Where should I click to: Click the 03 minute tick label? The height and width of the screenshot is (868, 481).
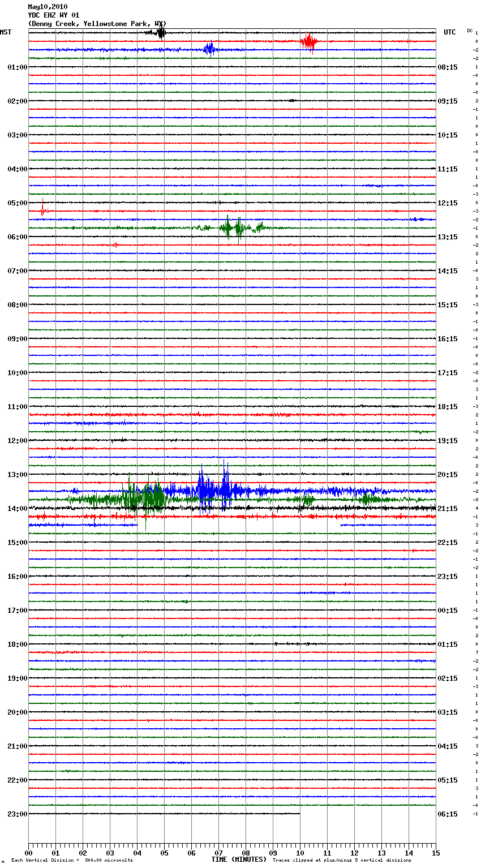[x=110, y=853]
